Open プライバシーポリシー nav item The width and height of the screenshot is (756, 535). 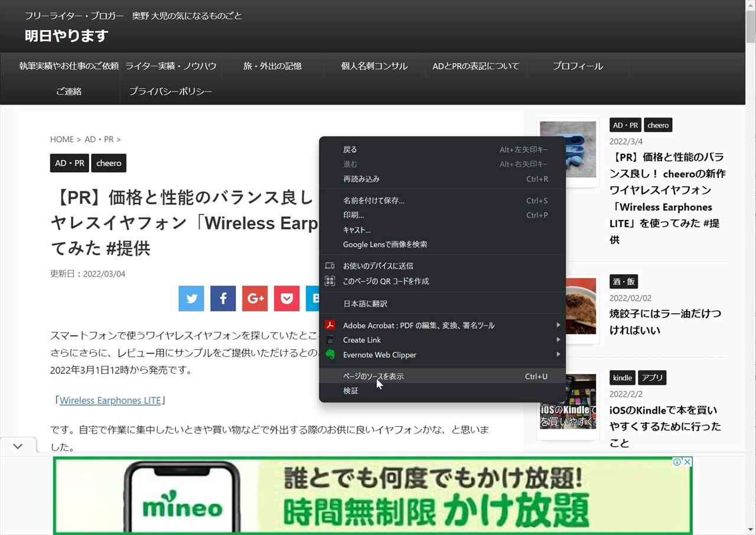point(171,91)
